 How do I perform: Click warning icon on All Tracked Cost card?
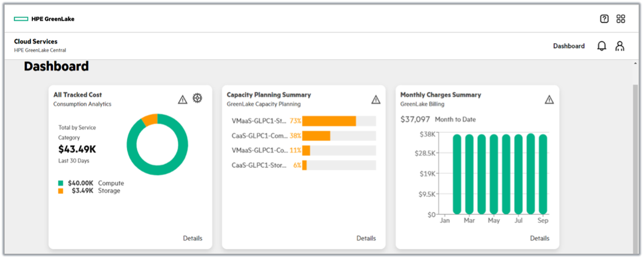[183, 100]
